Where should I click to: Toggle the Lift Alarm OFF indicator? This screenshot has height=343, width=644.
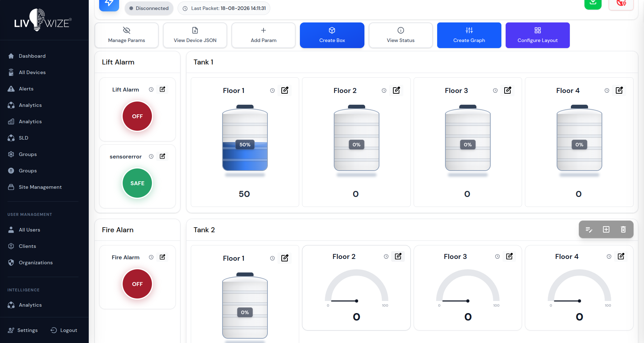click(137, 116)
